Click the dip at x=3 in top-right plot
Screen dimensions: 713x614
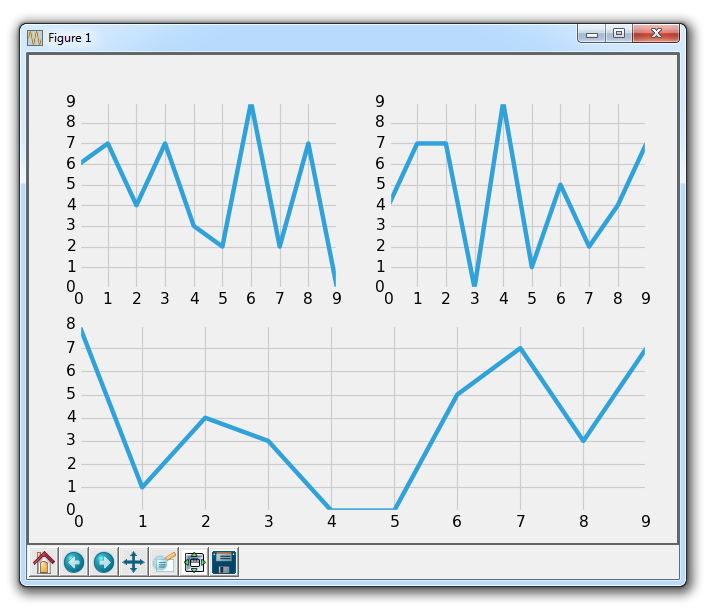point(475,286)
